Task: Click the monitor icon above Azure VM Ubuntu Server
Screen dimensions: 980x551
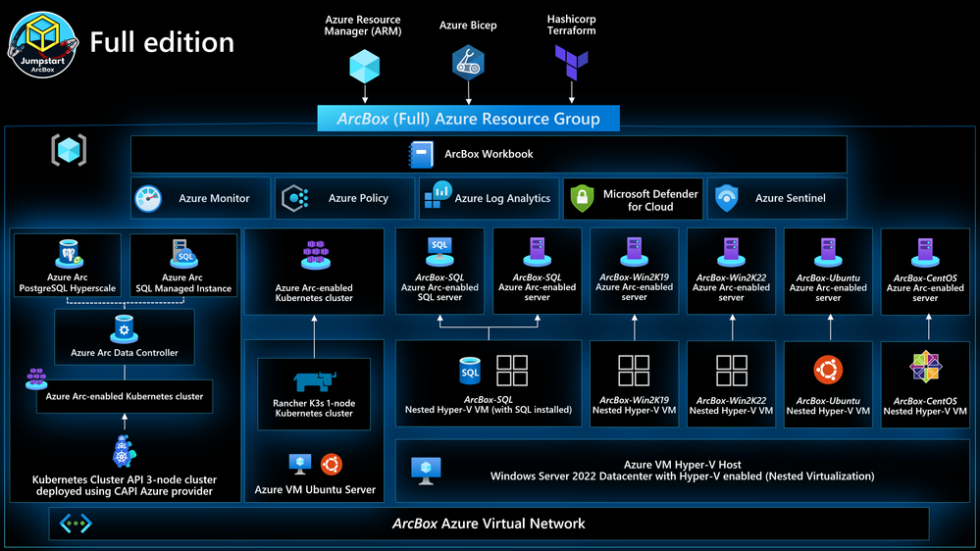Action: pyautogui.click(x=300, y=464)
